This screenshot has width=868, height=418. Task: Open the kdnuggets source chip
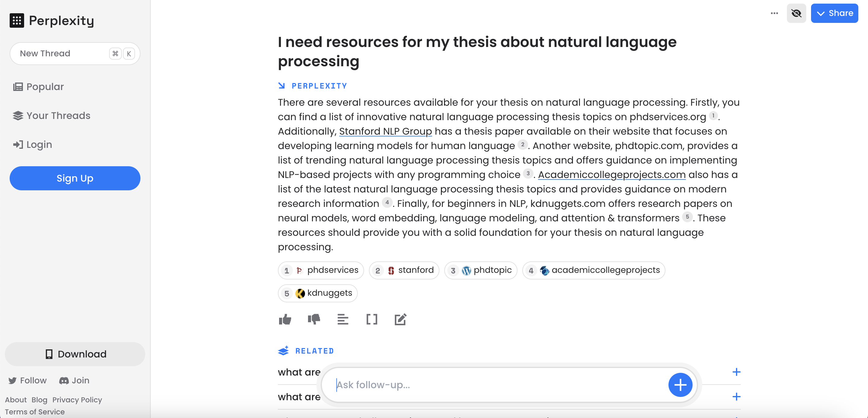(317, 293)
